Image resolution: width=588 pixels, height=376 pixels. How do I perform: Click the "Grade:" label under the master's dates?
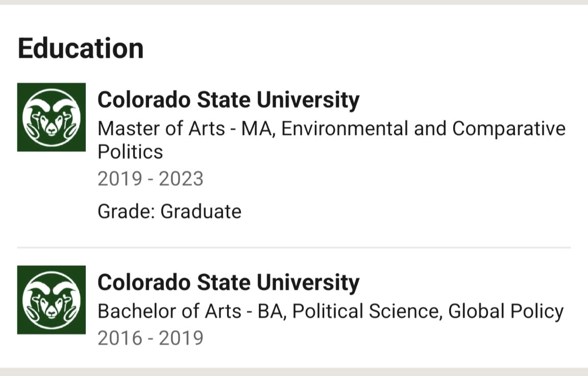(126, 211)
